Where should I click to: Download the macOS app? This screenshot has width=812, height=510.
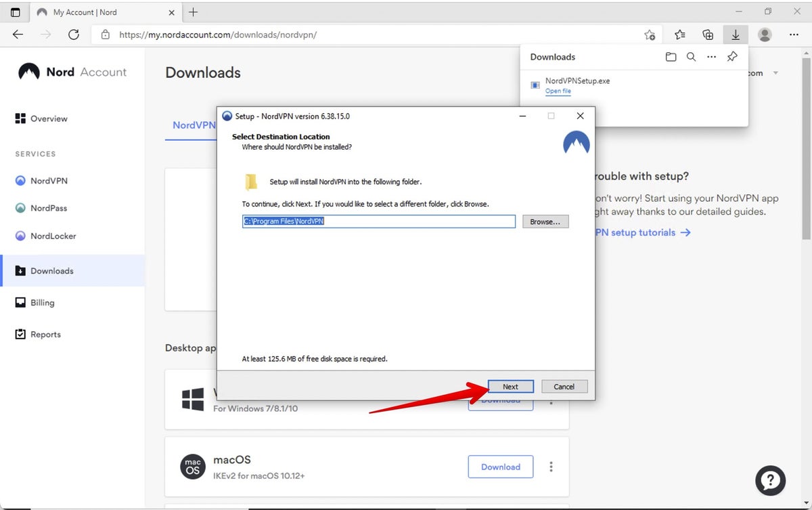tap(500, 467)
